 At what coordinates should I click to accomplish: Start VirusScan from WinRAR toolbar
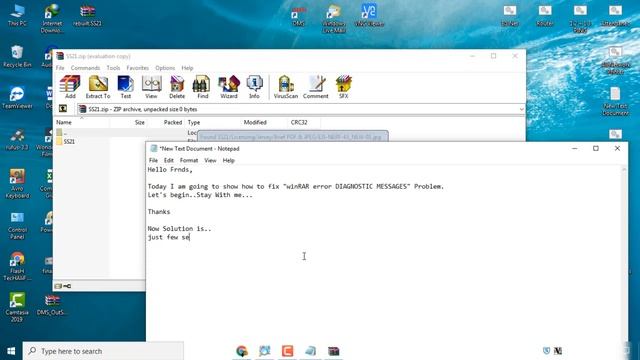[x=286, y=87]
